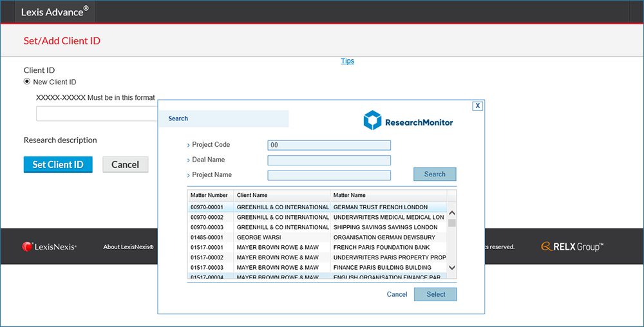Click UNDERWRITERS PARIS PROPERTY PROP matter name
Viewport: 644px width, 327px height.
tap(390, 257)
